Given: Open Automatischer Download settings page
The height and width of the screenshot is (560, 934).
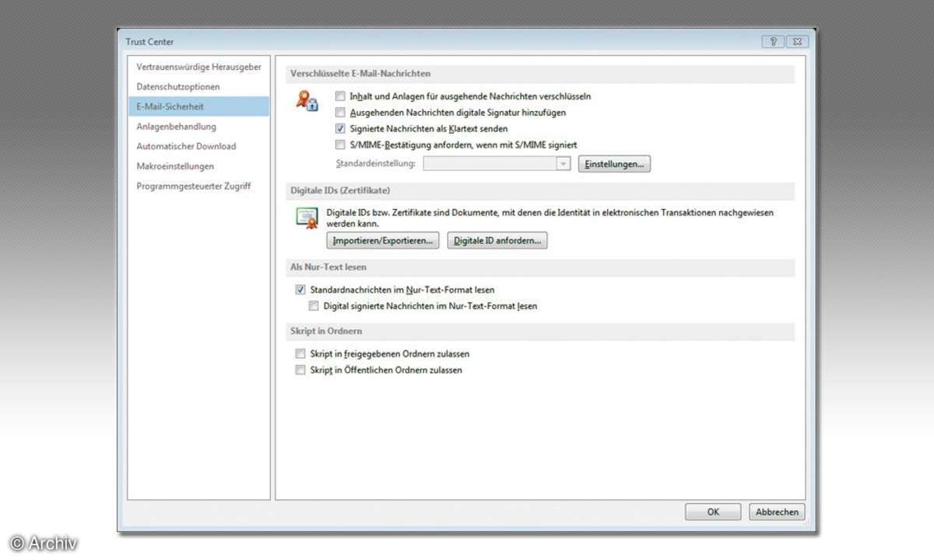Looking at the screenshot, I should point(199,146).
